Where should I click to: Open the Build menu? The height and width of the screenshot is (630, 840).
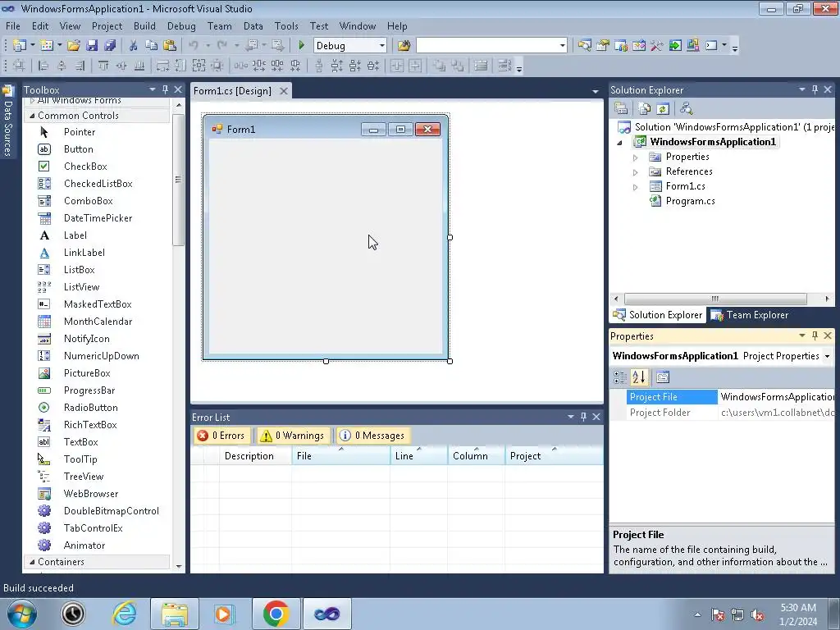pos(144,25)
